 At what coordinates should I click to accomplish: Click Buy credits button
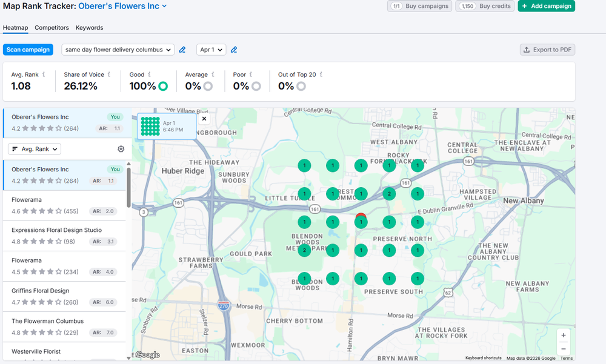(x=486, y=6)
